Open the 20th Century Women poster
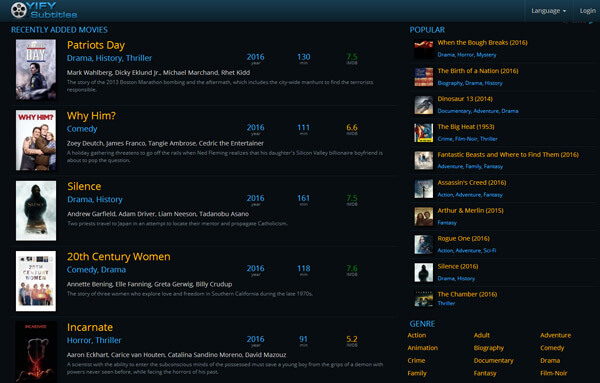Image resolution: width=600 pixels, height=383 pixels. (x=36, y=281)
